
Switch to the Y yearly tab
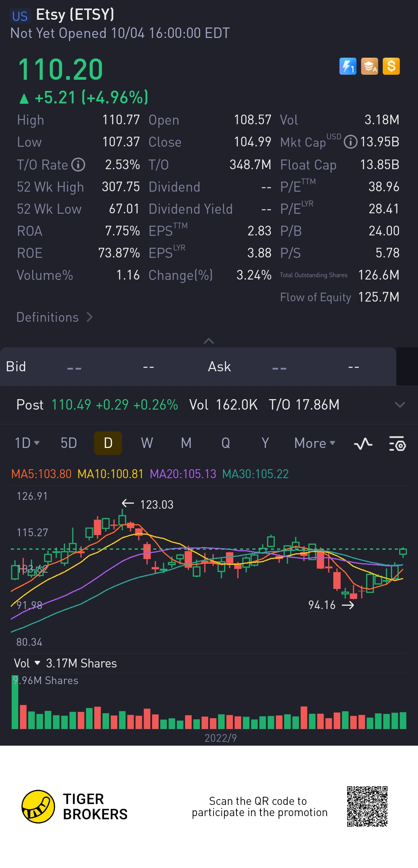(265, 443)
